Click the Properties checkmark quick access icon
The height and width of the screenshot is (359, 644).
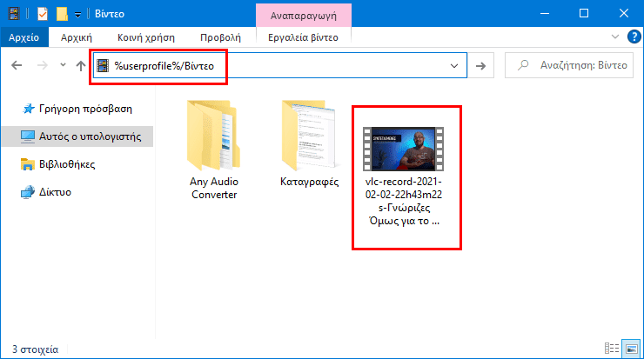(43, 14)
